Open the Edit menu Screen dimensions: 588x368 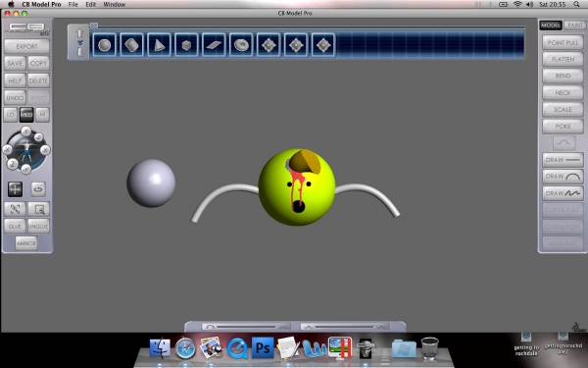pos(91,4)
